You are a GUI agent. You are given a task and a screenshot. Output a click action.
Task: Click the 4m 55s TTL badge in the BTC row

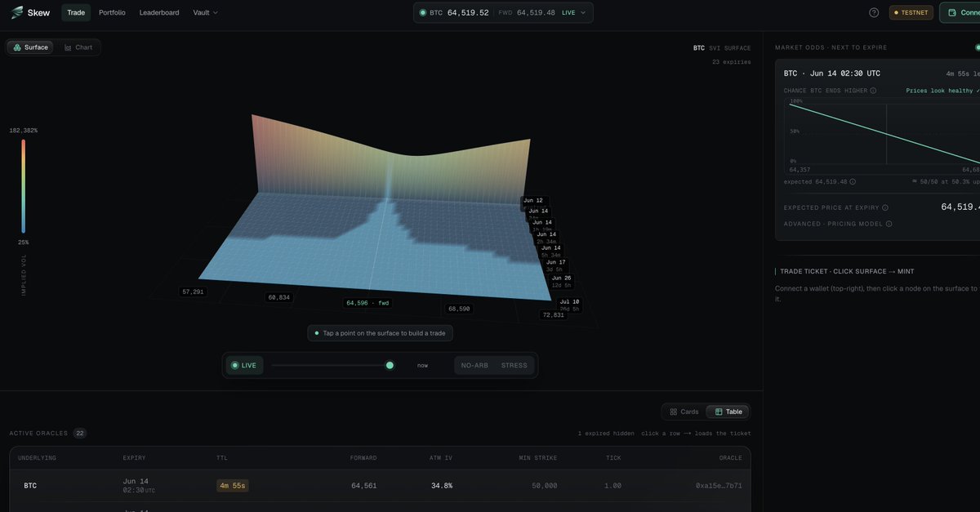click(232, 485)
